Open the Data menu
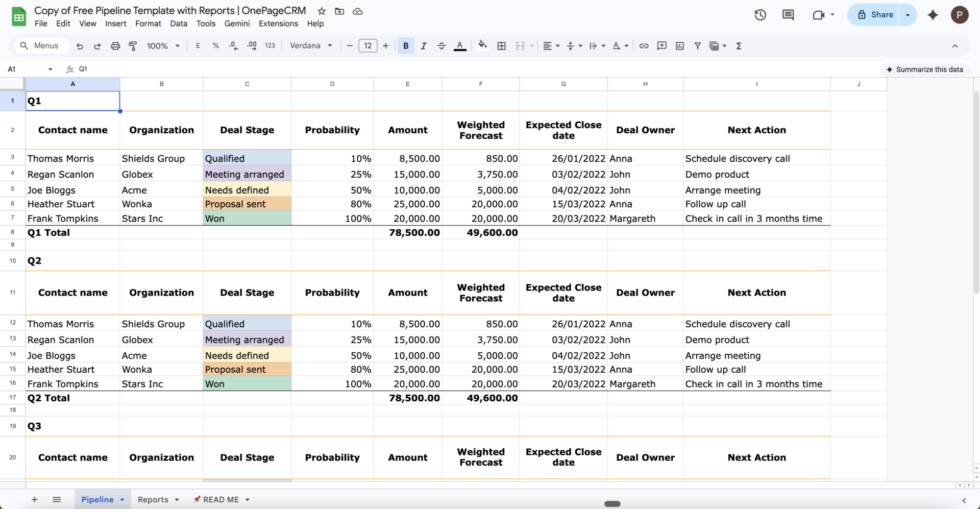 point(179,23)
